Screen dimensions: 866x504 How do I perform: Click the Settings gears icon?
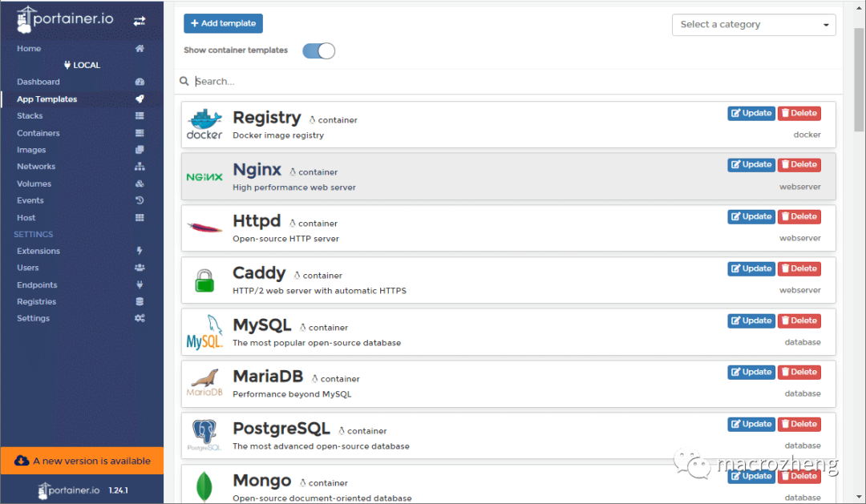(x=140, y=319)
